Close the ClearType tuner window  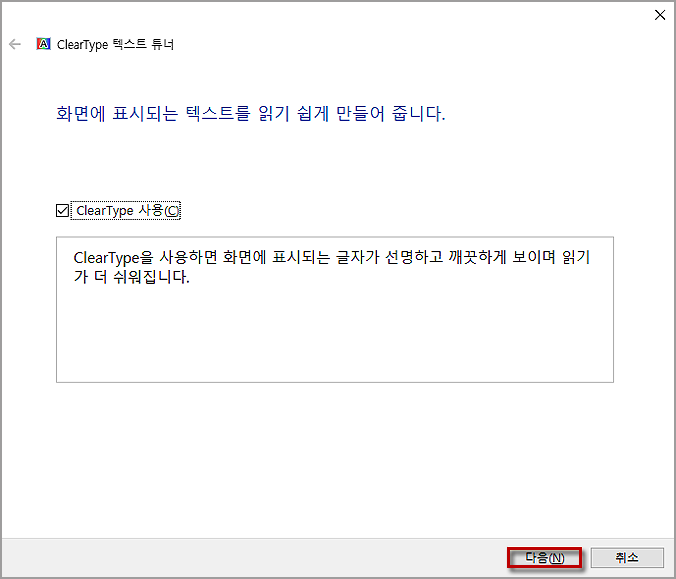[x=660, y=15]
